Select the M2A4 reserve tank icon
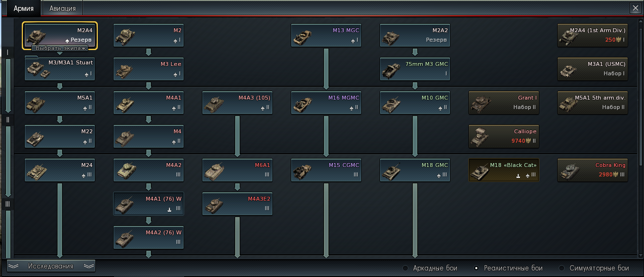Screen dimensions: 644x277 60,35
